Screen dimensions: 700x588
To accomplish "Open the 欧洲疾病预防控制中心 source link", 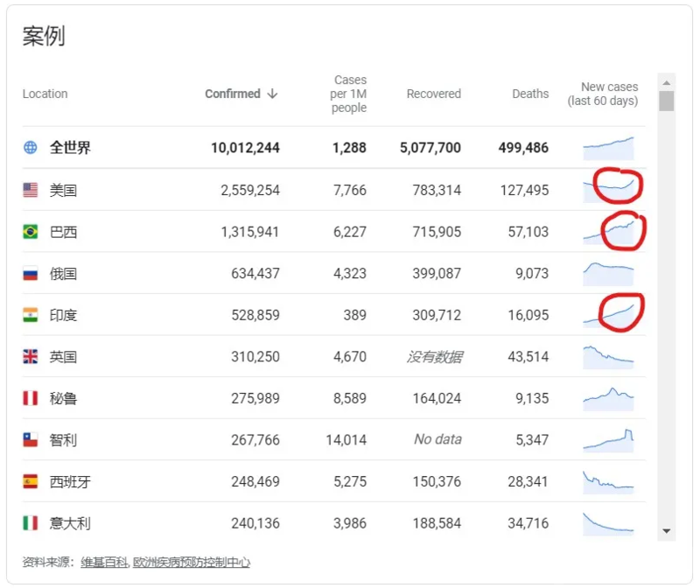I will tap(191, 563).
